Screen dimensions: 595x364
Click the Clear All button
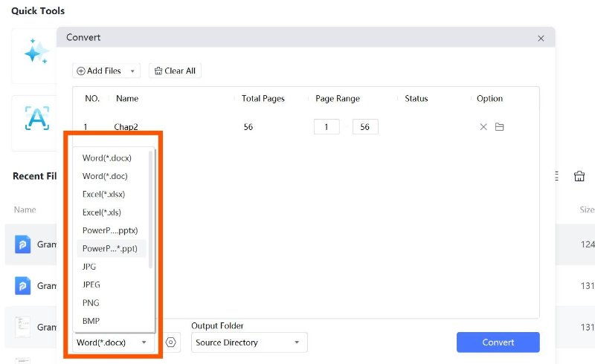tap(175, 71)
